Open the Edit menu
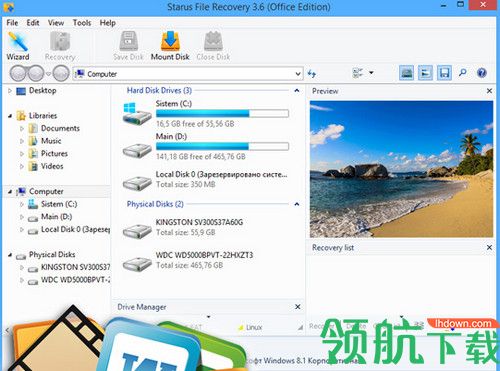This screenshot has height=371, width=500. pos(33,23)
